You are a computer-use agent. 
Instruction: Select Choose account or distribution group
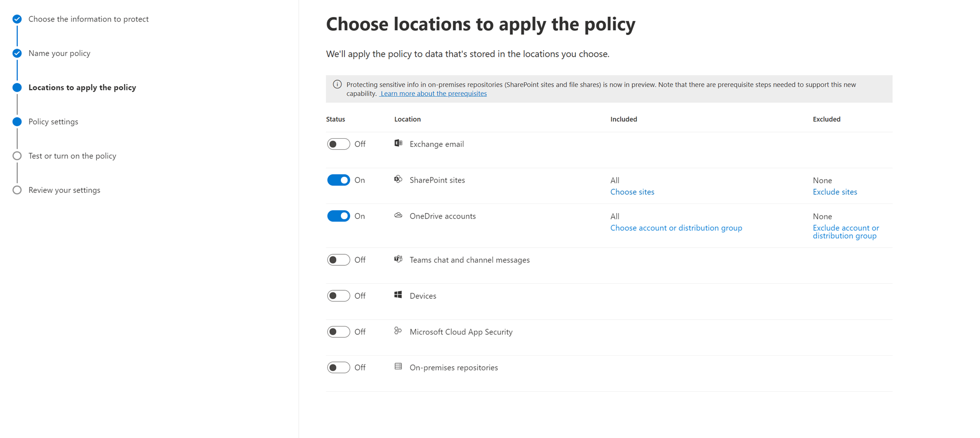click(676, 228)
